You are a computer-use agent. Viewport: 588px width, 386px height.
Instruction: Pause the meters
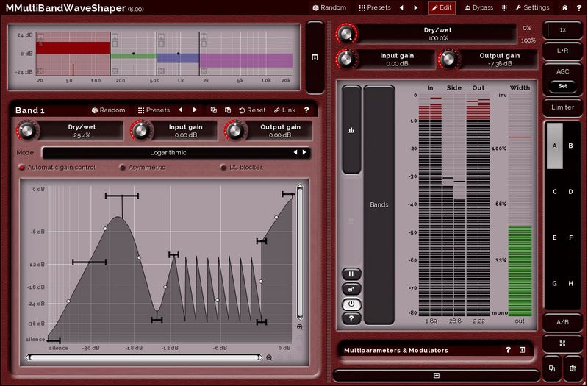(x=351, y=274)
